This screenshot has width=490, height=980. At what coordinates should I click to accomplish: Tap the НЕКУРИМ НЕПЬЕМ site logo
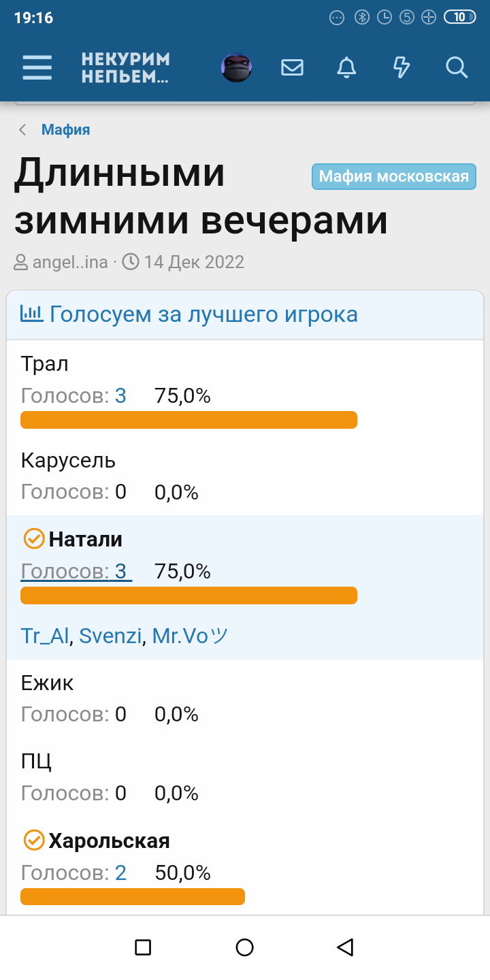(x=126, y=67)
